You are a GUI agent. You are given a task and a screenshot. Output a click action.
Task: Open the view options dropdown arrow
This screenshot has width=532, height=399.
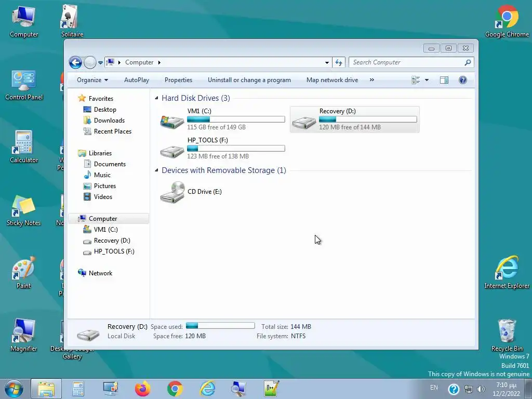coord(427,80)
